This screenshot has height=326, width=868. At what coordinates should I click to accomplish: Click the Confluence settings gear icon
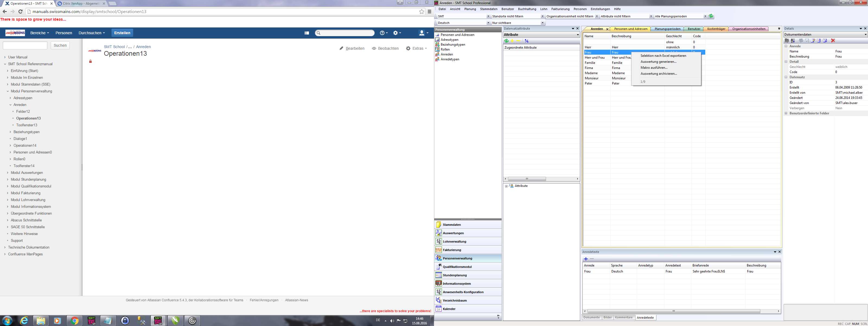[x=395, y=33]
